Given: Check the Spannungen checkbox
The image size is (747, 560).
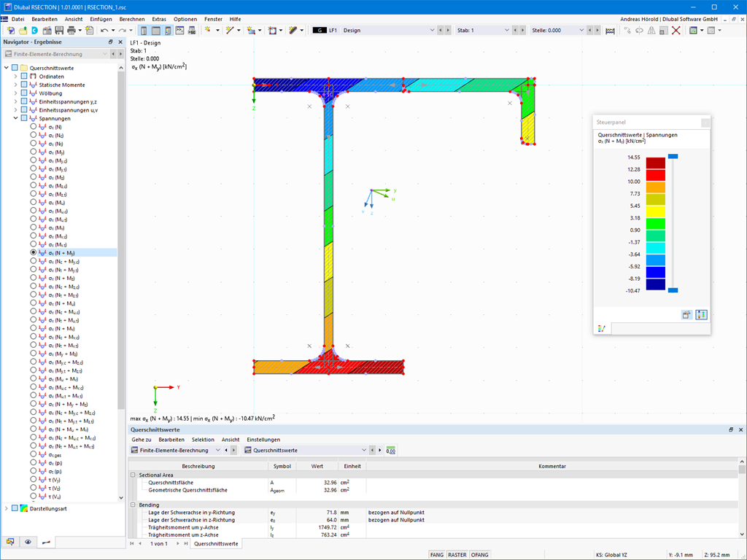Looking at the screenshot, I should pyautogui.click(x=24, y=118).
